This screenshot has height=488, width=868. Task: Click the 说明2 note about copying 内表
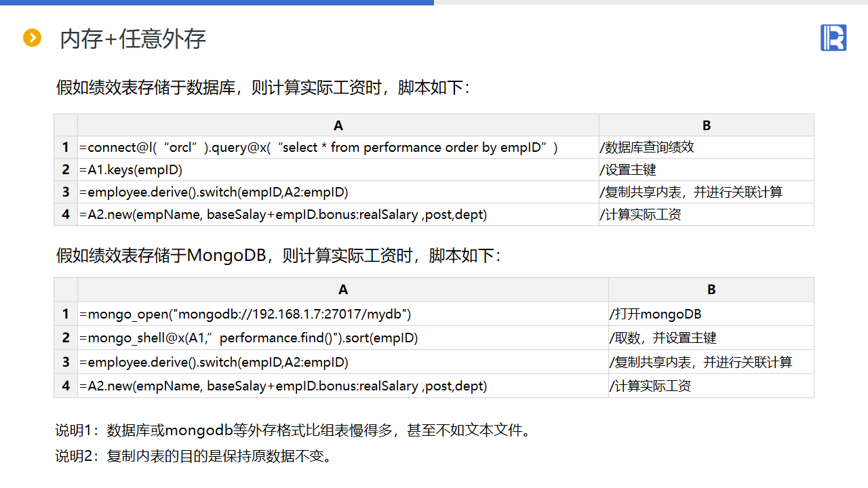tap(195, 456)
